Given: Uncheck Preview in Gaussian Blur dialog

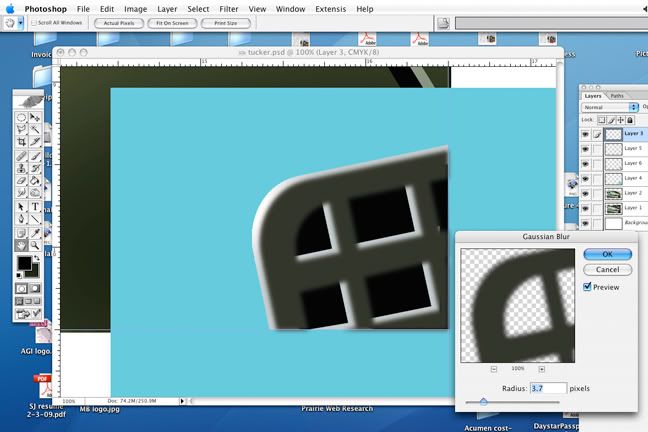Looking at the screenshot, I should (x=587, y=286).
